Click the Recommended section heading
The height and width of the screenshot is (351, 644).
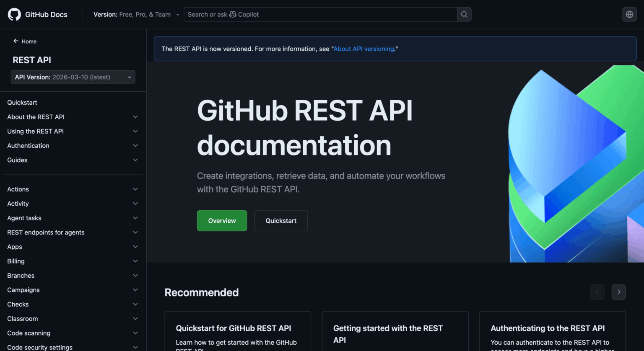[202, 292]
